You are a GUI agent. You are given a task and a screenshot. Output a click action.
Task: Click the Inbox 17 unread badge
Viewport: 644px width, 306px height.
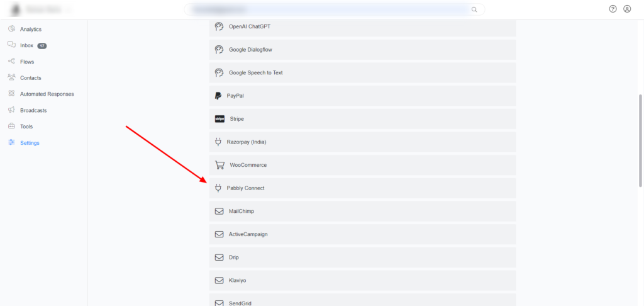(42, 46)
